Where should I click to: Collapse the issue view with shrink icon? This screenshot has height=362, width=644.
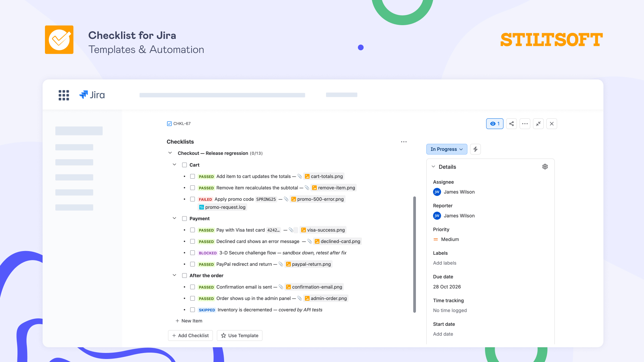(x=538, y=124)
